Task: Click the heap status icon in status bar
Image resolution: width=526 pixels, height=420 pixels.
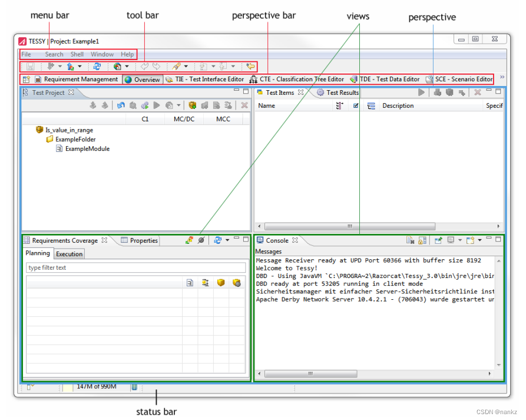Action: (x=134, y=387)
